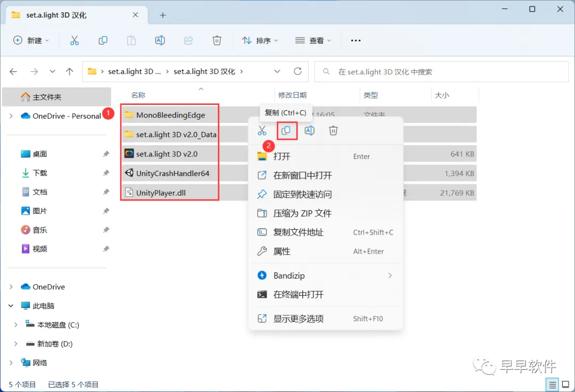This screenshot has height=392, width=575.
Task: Go back with the left arrow button
Action: (13, 71)
